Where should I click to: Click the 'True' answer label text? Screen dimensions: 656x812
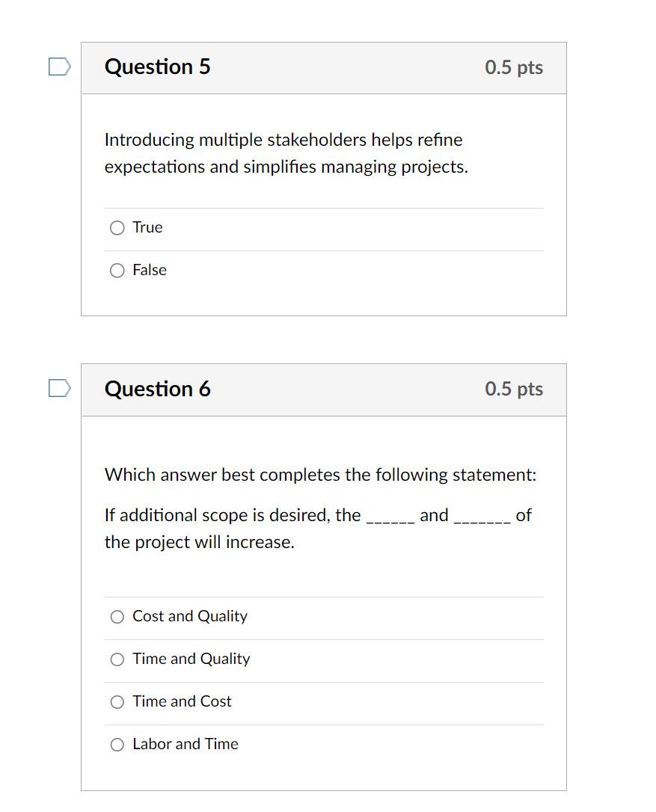point(147,227)
